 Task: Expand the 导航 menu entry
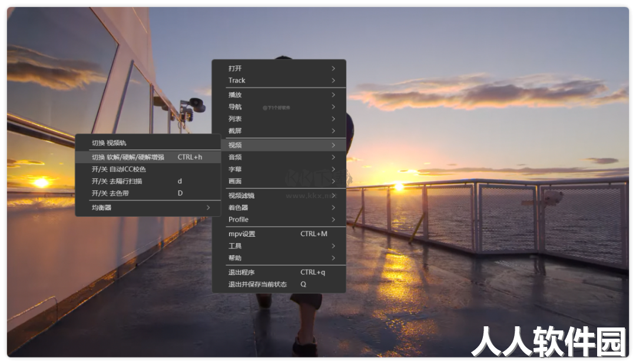coord(279,107)
